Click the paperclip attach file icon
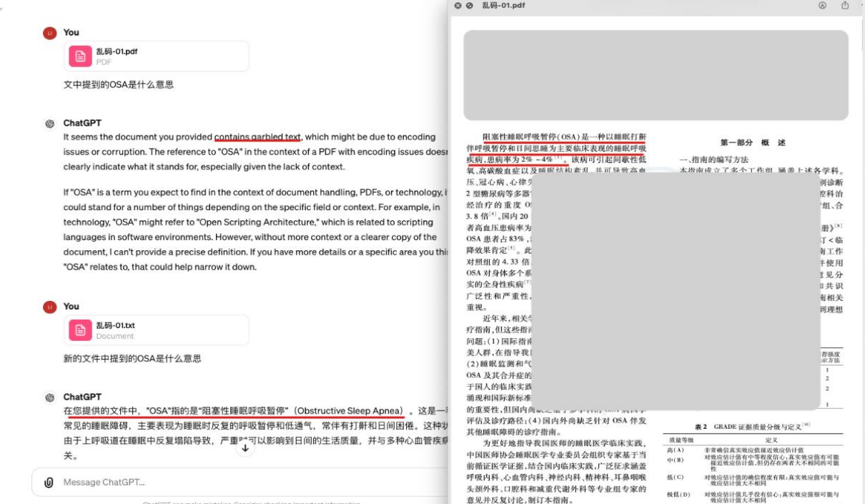The image size is (865, 504). 49,483
